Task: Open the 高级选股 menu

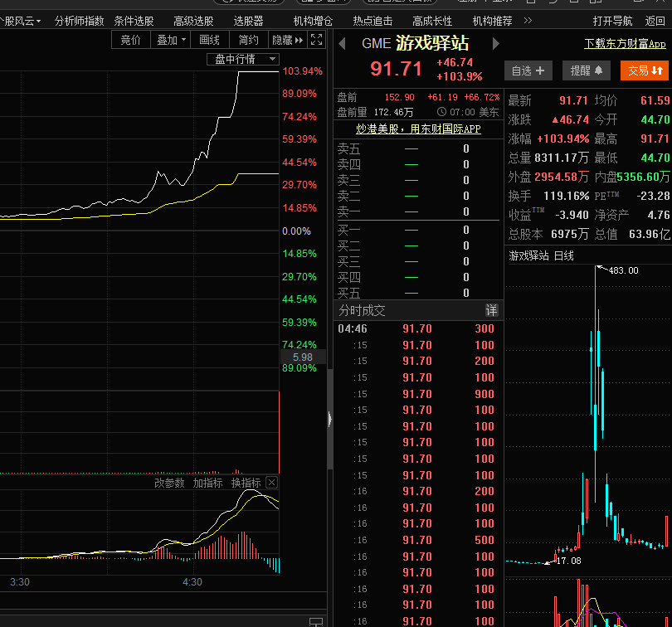Action: tap(193, 21)
